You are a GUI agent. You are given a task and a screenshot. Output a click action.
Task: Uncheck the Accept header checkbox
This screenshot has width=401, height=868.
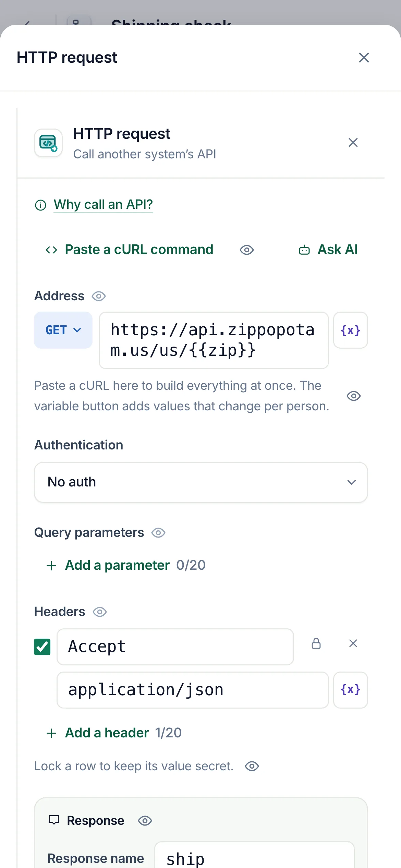(42, 647)
